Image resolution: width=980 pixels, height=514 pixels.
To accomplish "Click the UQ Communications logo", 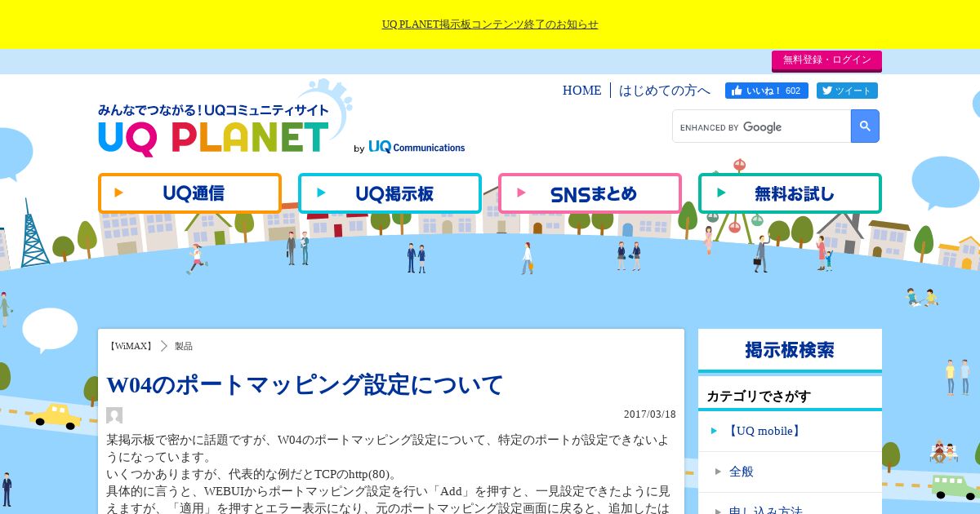I will pyautogui.click(x=416, y=147).
